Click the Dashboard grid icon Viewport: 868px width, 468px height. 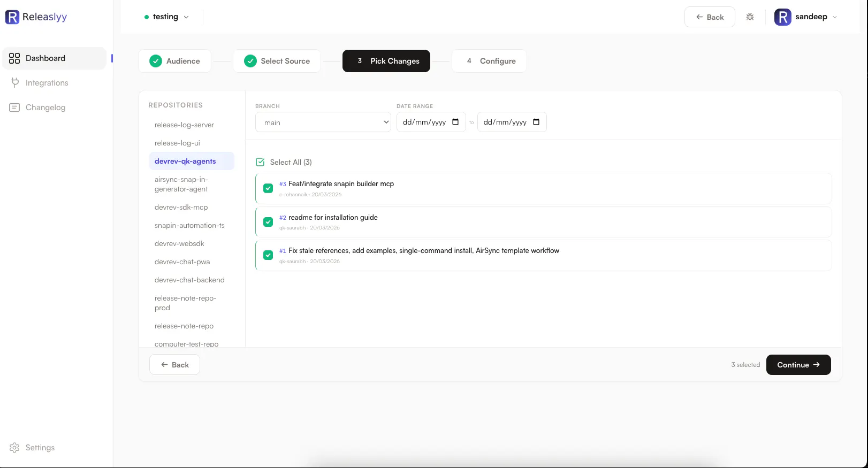click(14, 58)
